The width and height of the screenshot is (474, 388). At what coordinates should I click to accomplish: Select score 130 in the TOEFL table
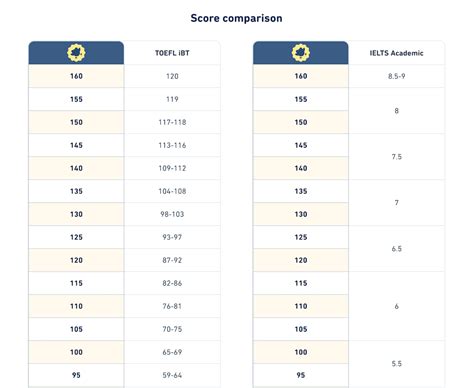pos(76,214)
